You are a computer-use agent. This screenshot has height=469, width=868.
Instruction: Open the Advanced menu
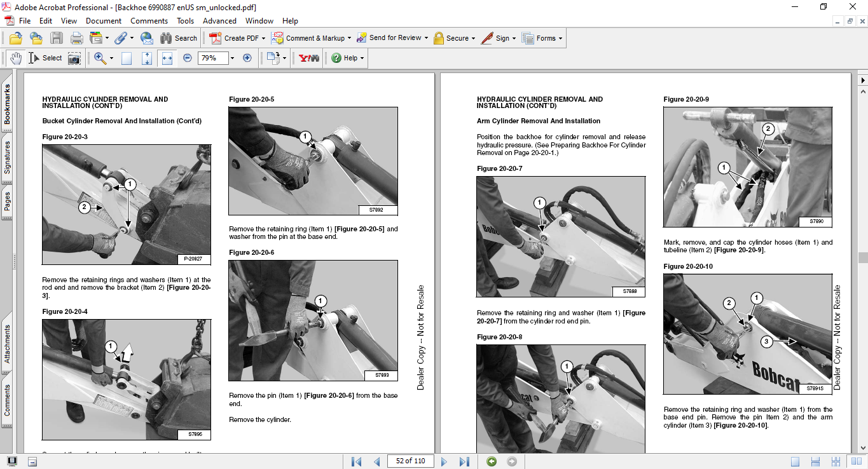219,20
